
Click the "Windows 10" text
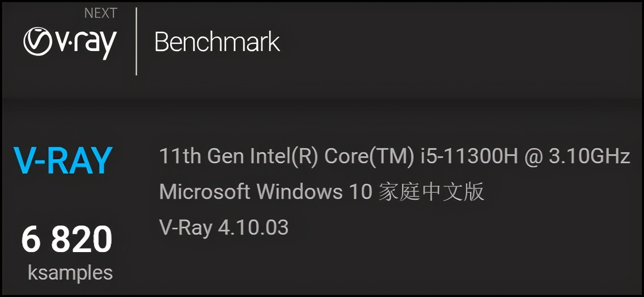pos(314,192)
